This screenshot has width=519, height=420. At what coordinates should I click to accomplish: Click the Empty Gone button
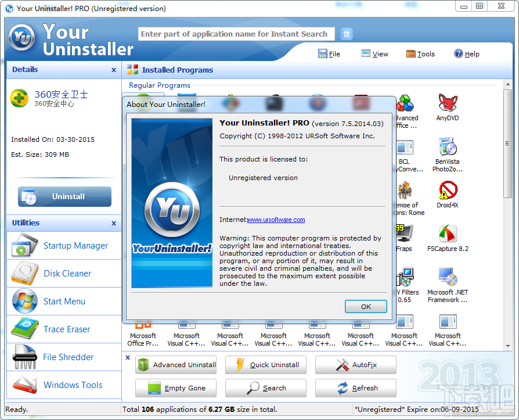(x=176, y=388)
